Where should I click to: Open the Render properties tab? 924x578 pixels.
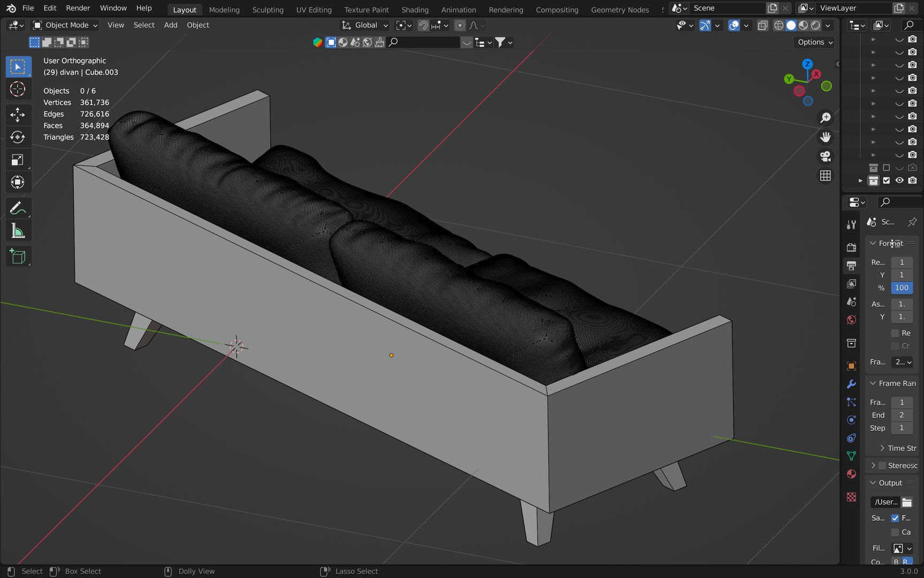[851, 247]
